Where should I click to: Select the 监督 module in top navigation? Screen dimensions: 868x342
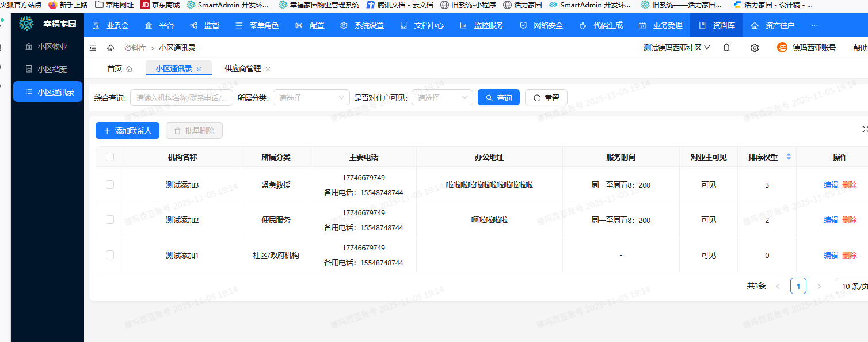(x=200, y=25)
